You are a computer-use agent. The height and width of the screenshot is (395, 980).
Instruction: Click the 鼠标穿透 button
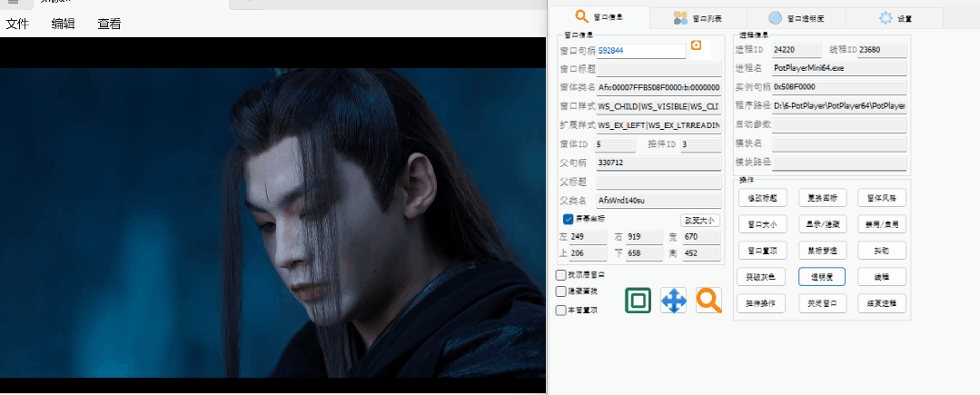[822, 251]
